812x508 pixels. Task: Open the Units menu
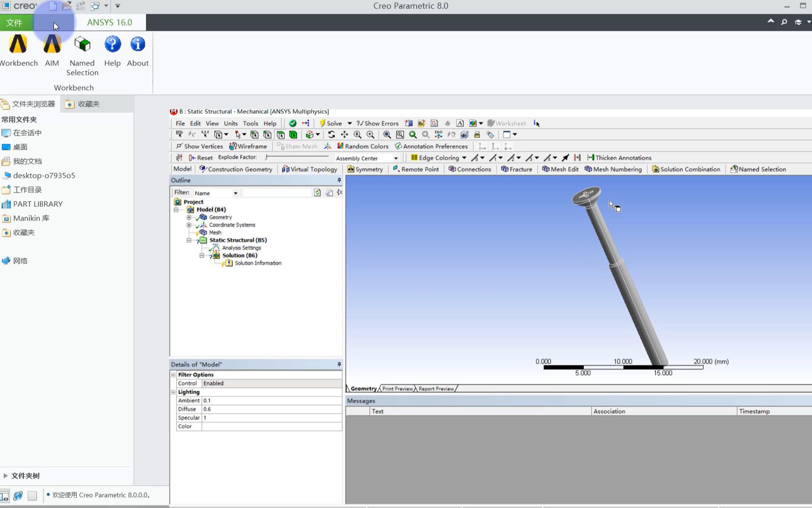coord(231,123)
